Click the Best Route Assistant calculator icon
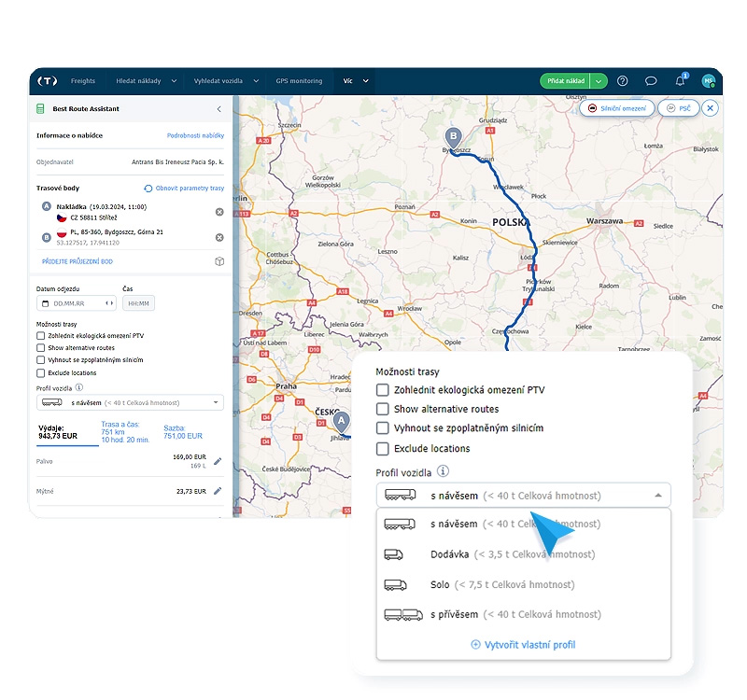Viewport: 747px width, 700px height. (x=40, y=108)
